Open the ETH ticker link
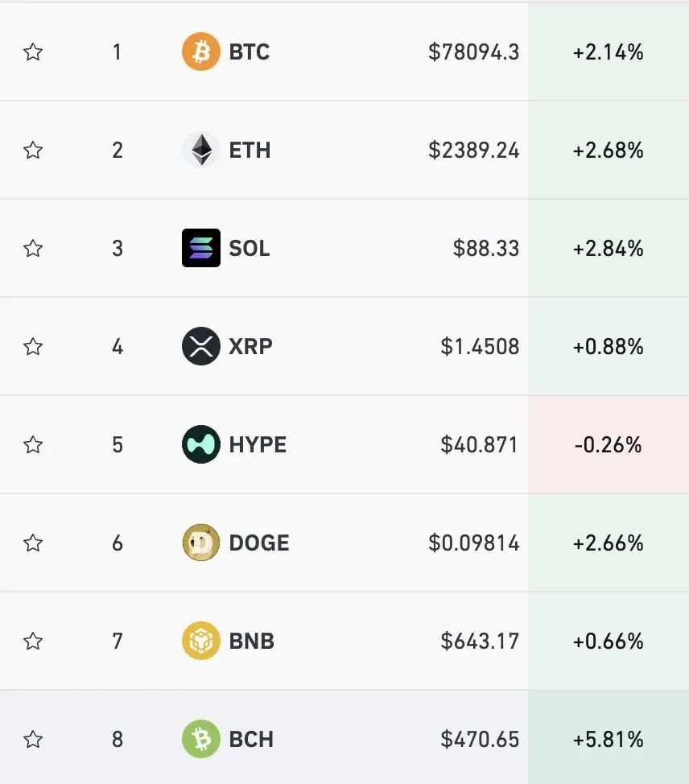The height and width of the screenshot is (784, 689). (x=250, y=150)
